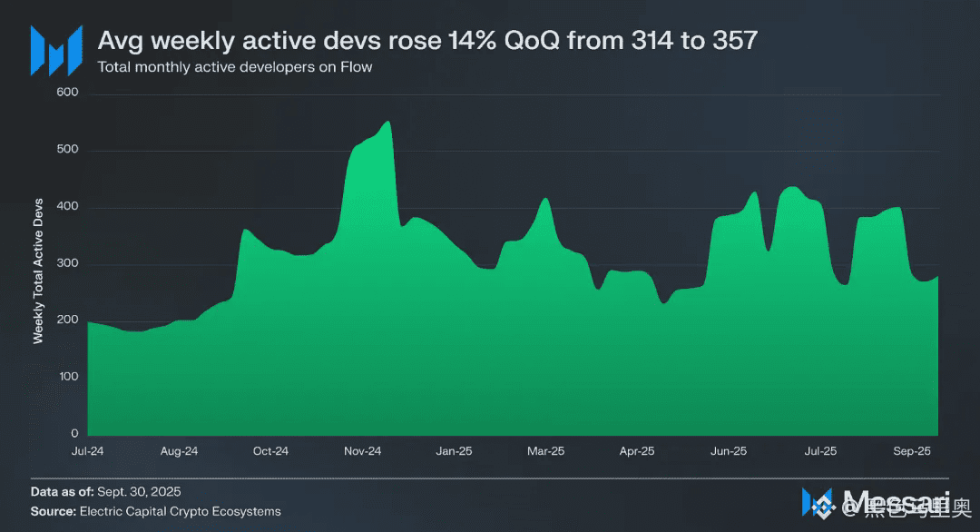Select the Jan-25 x-axis label
980x532 pixels.
(x=454, y=450)
